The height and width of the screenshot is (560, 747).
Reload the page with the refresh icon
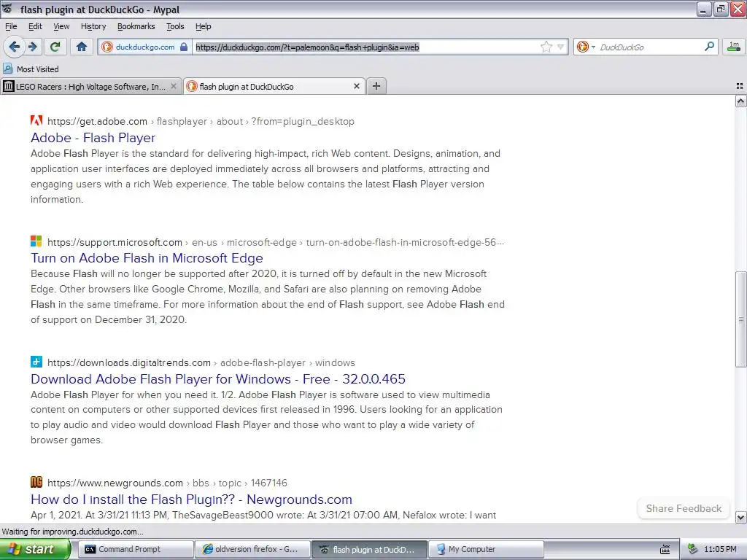(x=55, y=47)
